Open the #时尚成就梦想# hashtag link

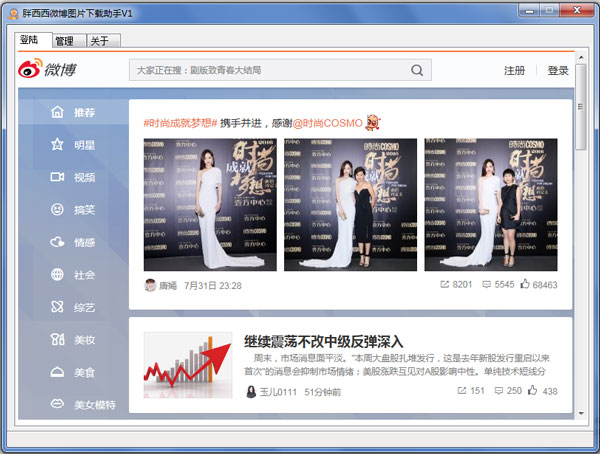pyautogui.click(x=180, y=122)
